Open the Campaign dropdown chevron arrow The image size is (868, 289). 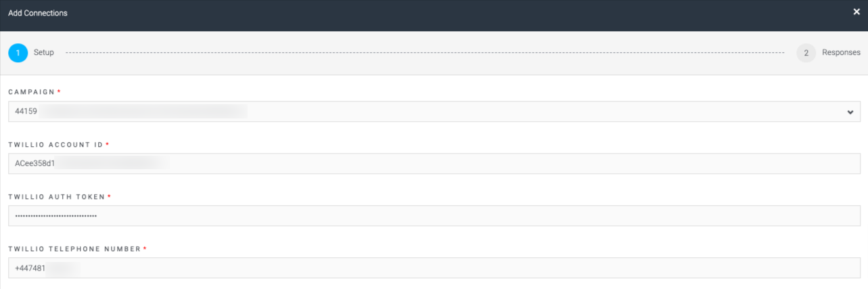pyautogui.click(x=850, y=112)
